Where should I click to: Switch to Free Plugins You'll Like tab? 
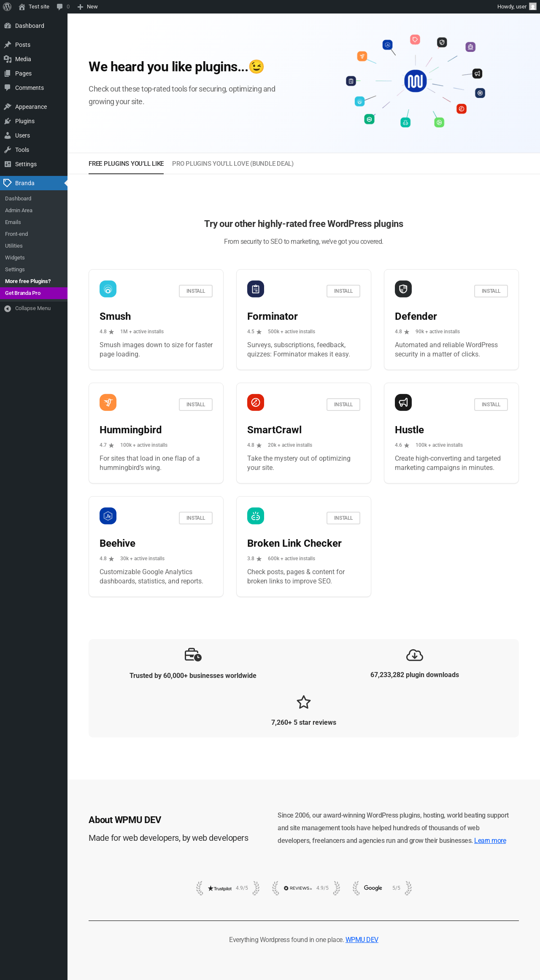[x=126, y=164]
